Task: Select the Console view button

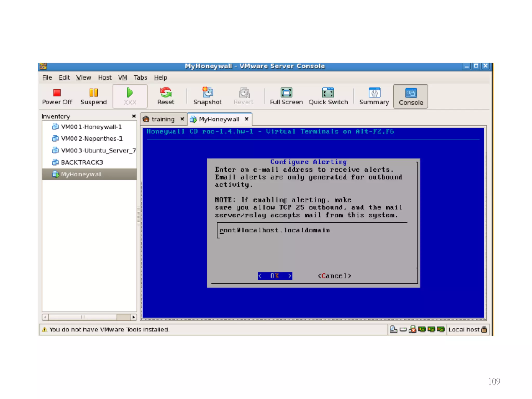Action: [x=411, y=97]
